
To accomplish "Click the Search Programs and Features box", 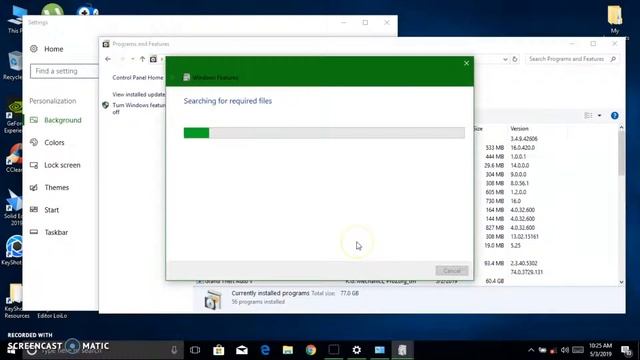I will pos(571,59).
